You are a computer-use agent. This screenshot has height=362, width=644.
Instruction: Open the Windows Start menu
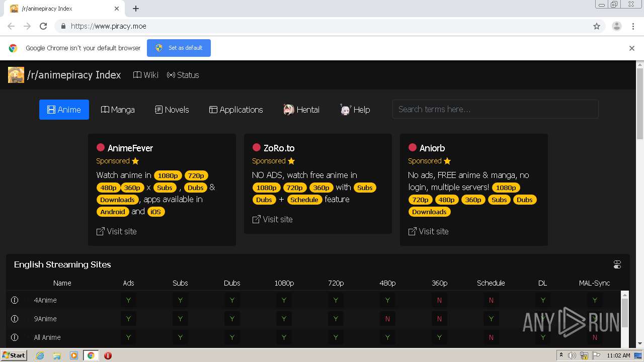14,355
